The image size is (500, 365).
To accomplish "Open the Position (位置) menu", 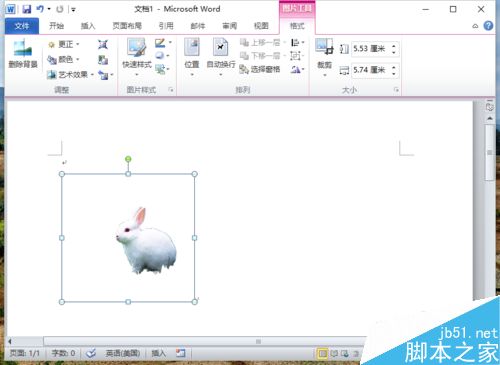I will click(192, 57).
